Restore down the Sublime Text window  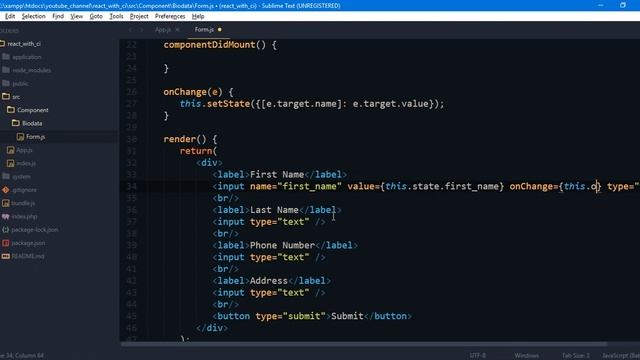623,5
